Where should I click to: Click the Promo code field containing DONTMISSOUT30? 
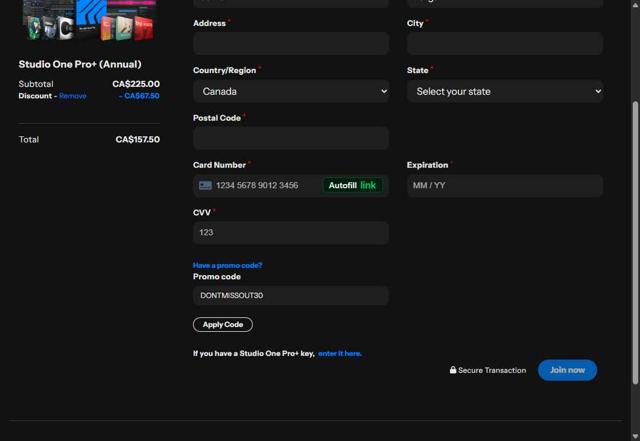291,295
